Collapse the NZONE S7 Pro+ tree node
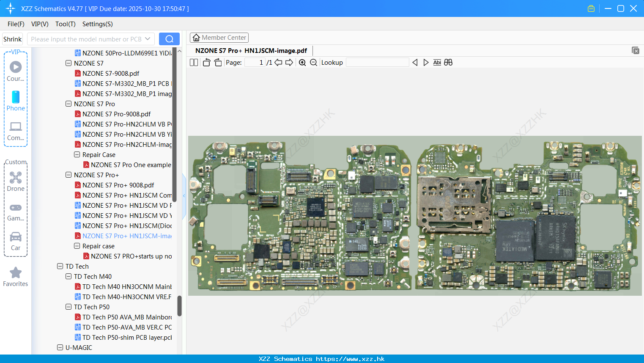Image resolution: width=644 pixels, height=363 pixels. pyautogui.click(x=69, y=175)
